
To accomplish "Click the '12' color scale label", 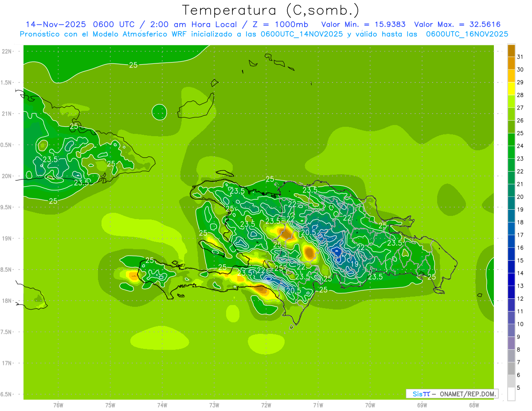I will click(x=520, y=299).
